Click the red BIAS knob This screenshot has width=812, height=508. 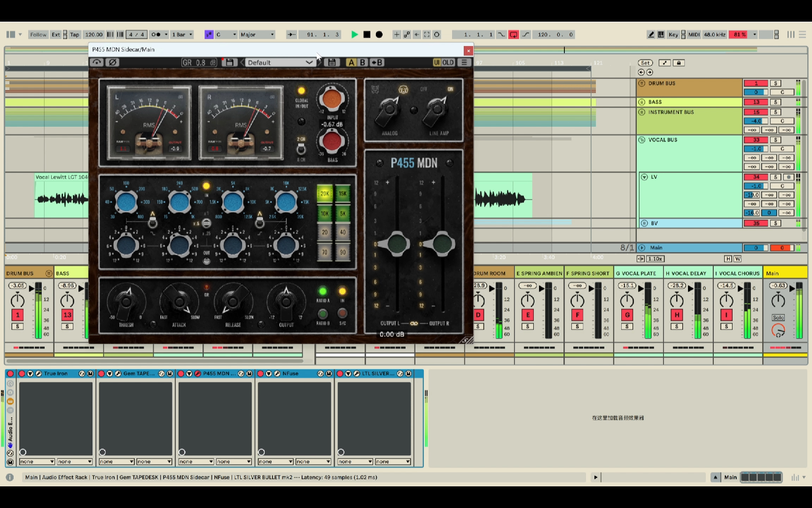click(332, 141)
